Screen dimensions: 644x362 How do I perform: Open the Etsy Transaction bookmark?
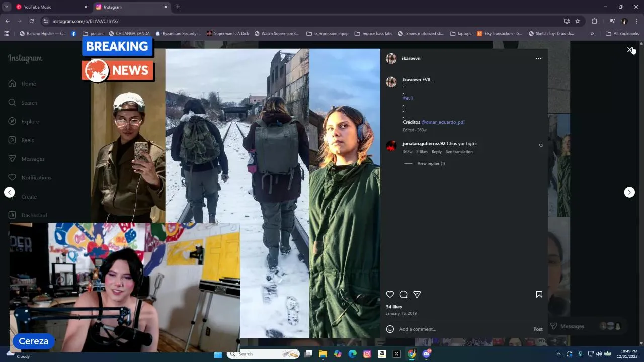500,34
